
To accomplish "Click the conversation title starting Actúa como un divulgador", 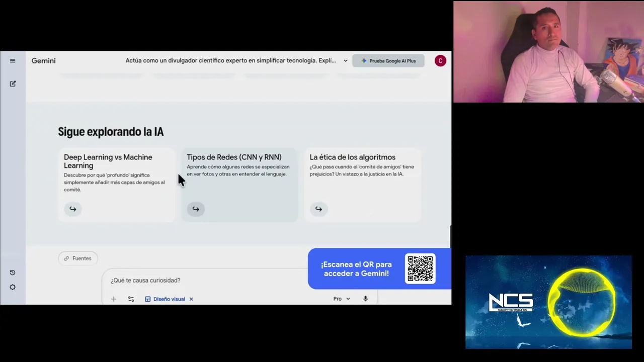I will click(230, 61).
